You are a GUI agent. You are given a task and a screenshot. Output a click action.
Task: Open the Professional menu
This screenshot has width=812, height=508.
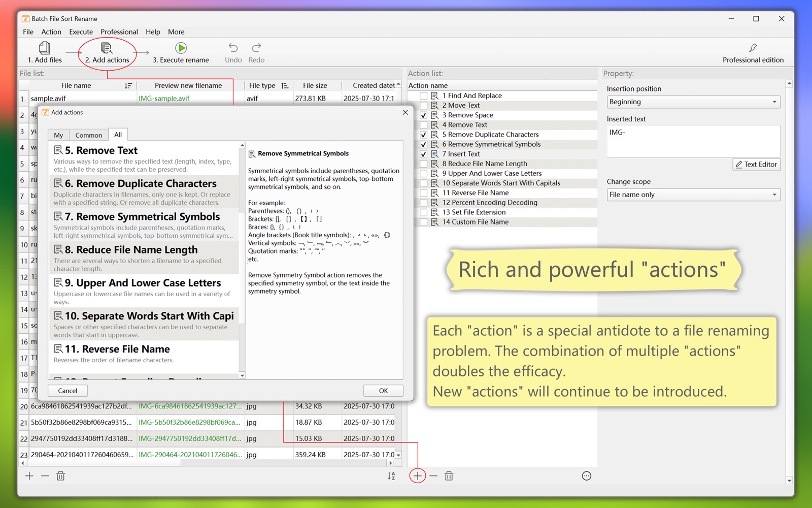pyautogui.click(x=119, y=32)
